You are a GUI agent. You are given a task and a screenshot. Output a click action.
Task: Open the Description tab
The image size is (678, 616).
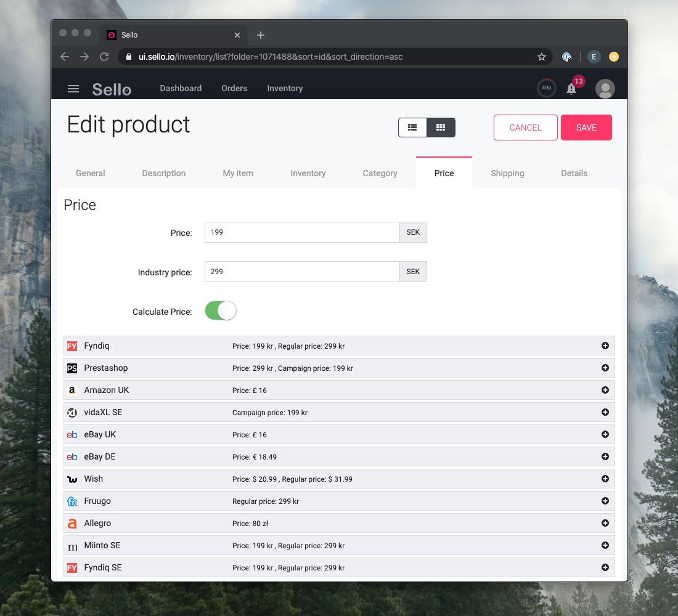click(x=164, y=173)
